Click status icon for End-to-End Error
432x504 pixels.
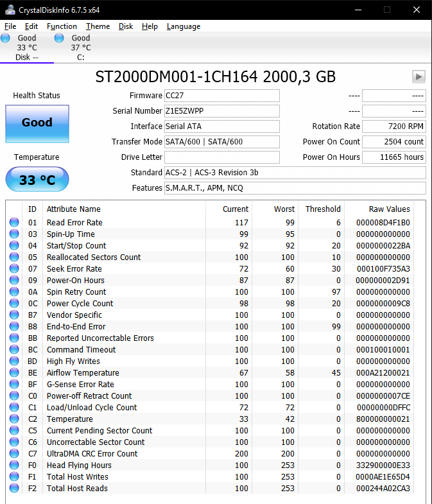(x=14, y=327)
